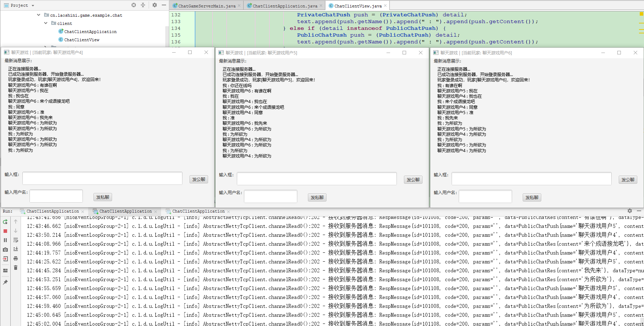Open the Project view dropdown
The height and width of the screenshot is (326, 644).
pyautogui.click(x=33, y=6)
